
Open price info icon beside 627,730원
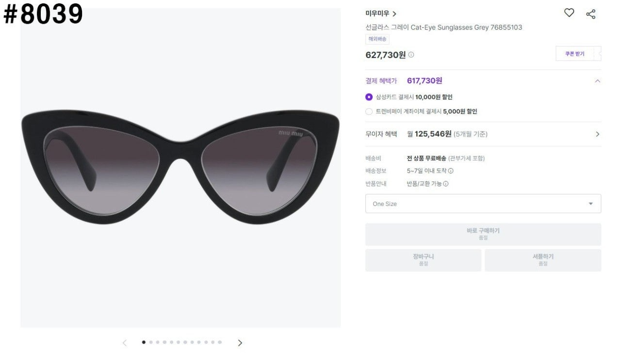pos(411,55)
